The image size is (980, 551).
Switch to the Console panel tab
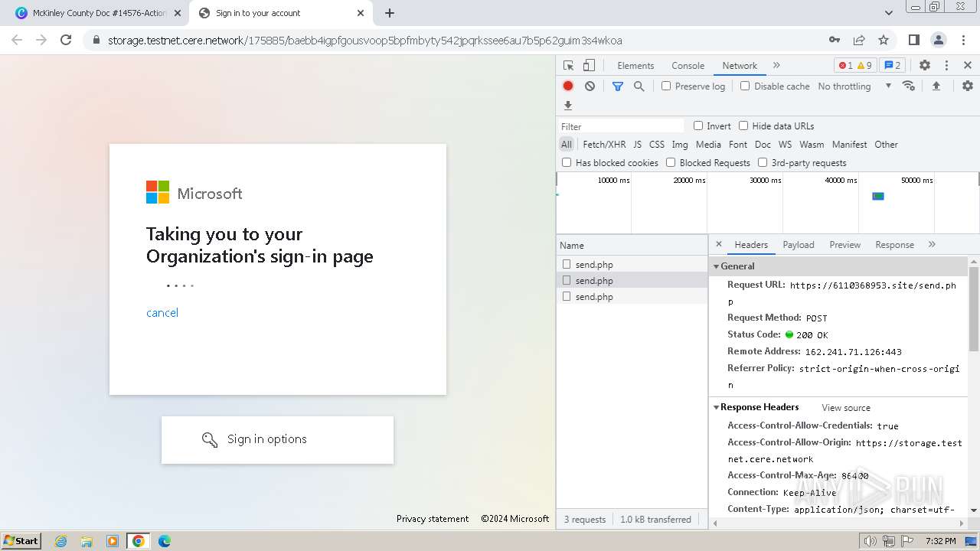coord(688,66)
